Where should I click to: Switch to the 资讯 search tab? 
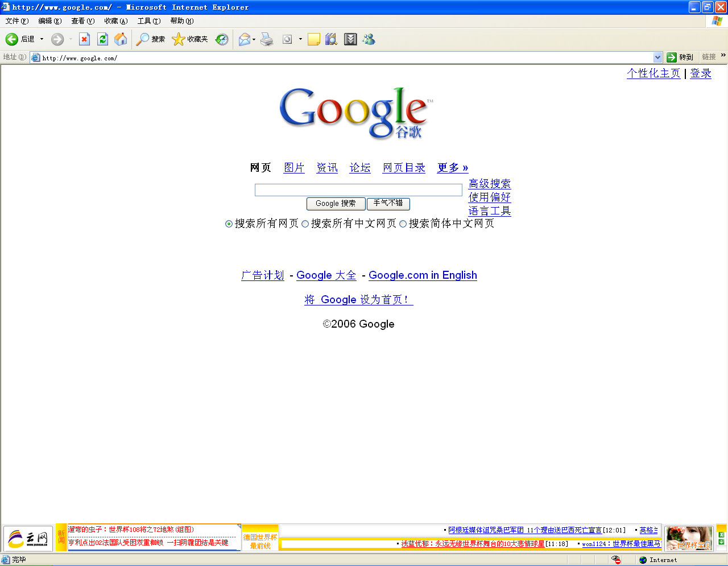(327, 168)
